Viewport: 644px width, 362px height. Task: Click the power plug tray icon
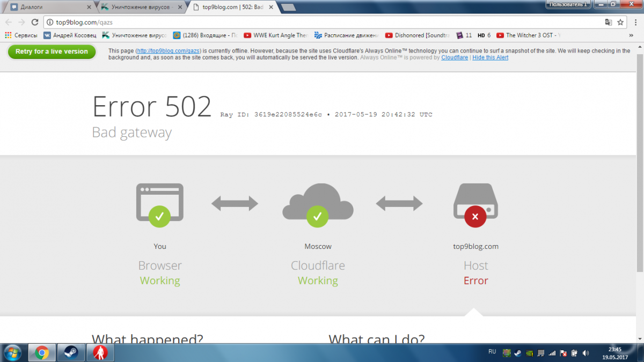(574, 353)
